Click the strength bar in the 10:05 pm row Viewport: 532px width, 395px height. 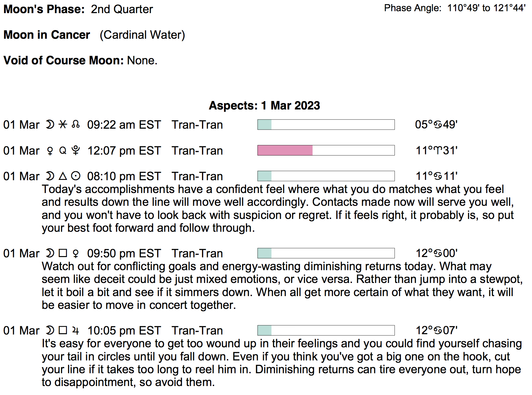(x=326, y=330)
